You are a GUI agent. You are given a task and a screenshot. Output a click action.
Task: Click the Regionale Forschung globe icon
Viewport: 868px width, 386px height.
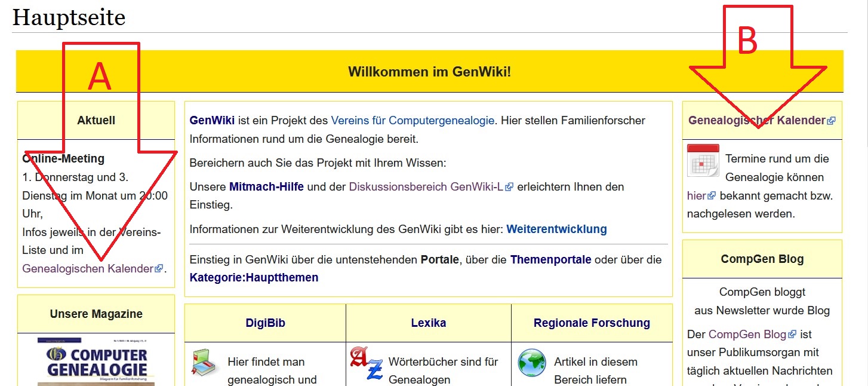[x=532, y=363]
